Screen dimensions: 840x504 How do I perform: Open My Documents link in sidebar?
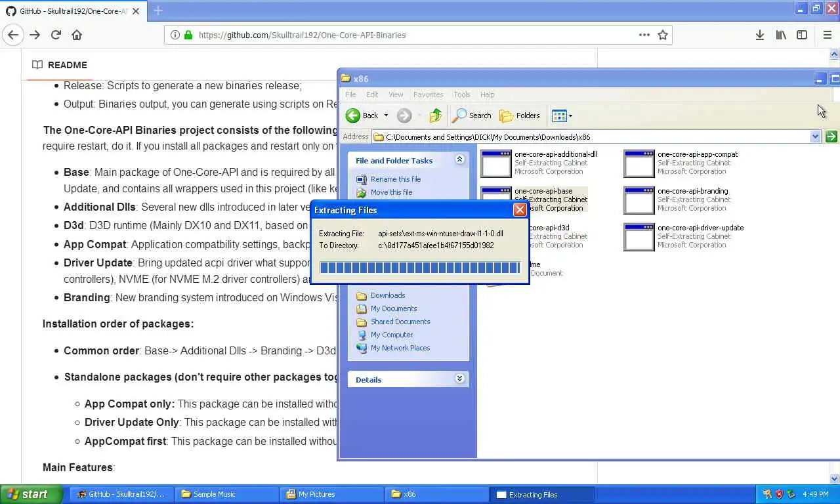[x=394, y=308]
